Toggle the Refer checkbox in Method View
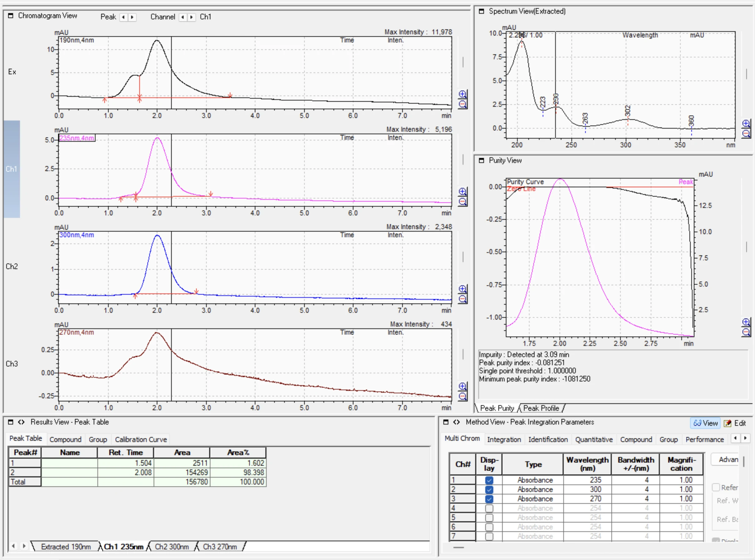This screenshot has width=755, height=560. point(716,488)
